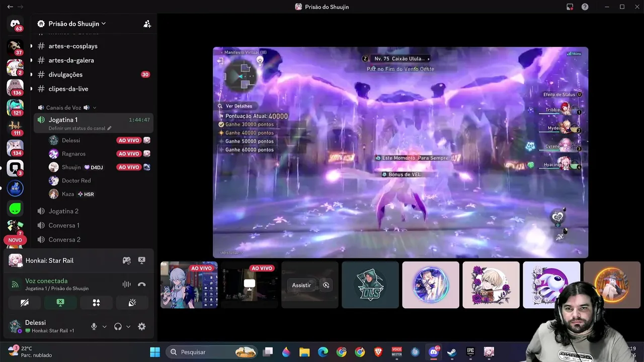Open Steam from the taskbar
This screenshot has height=362, width=644.
click(452, 352)
